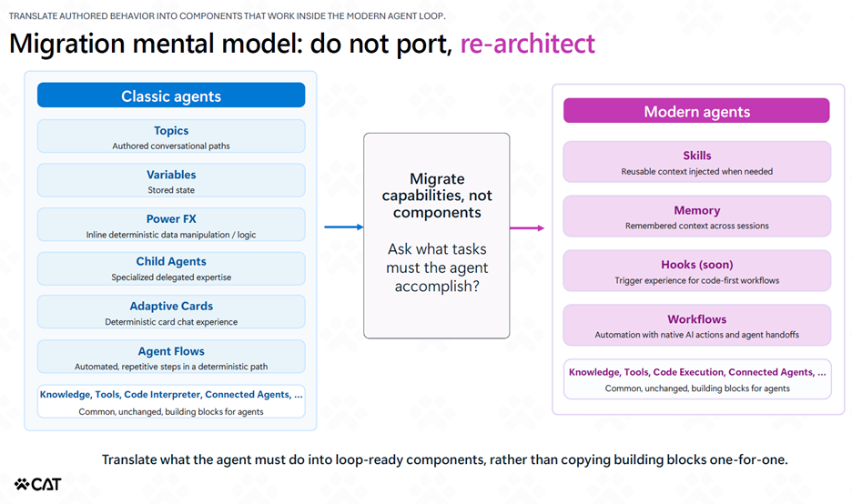Click the Child Agents card
852x504 pixels.
pos(171,269)
